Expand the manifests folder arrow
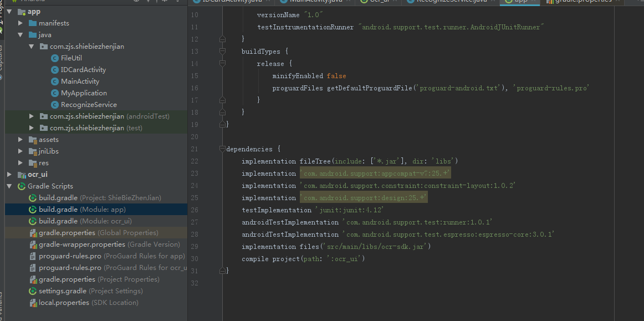 point(20,23)
